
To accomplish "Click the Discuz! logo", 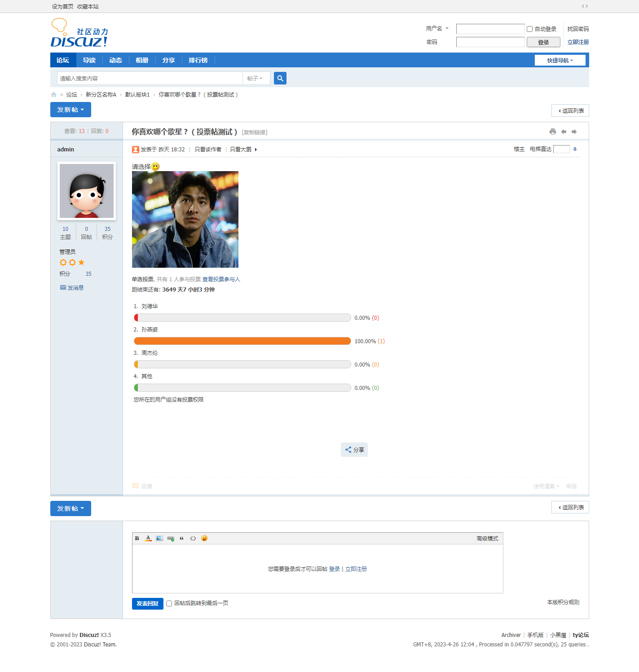I will click(79, 33).
